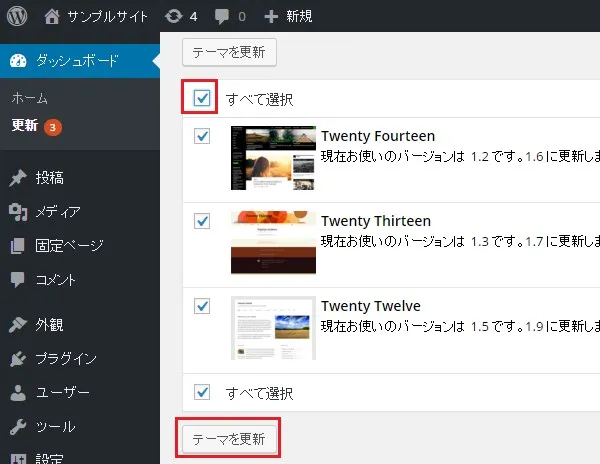Uncheck the Twenty Thirteen theme checkbox
Image resolution: width=600 pixels, height=464 pixels.
click(x=202, y=221)
